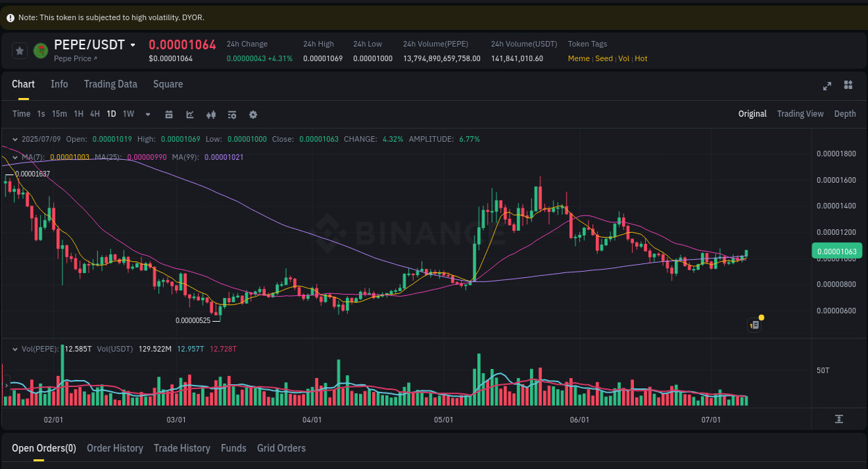This screenshot has width=868, height=469.
Task: Switch chart to Trading View mode
Action: tap(800, 113)
